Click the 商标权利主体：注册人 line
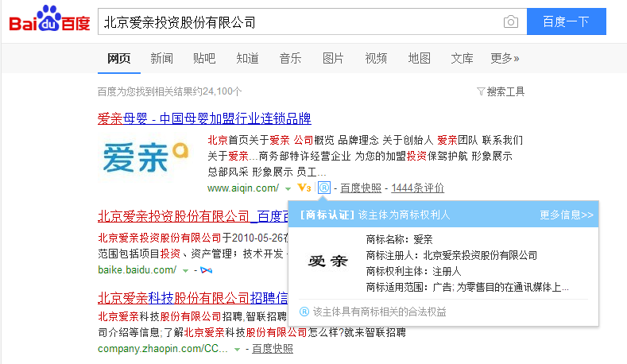This screenshot has width=627, height=364. tap(413, 271)
